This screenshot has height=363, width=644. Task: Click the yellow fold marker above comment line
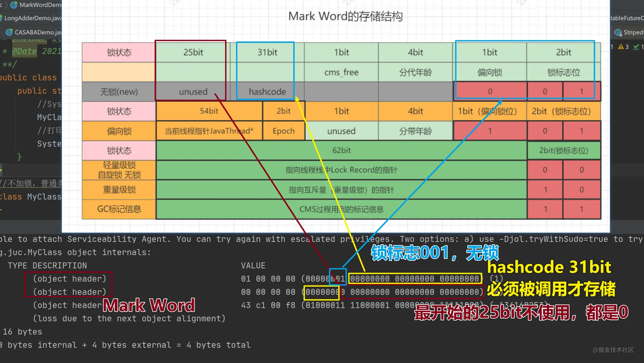coord(1,170)
